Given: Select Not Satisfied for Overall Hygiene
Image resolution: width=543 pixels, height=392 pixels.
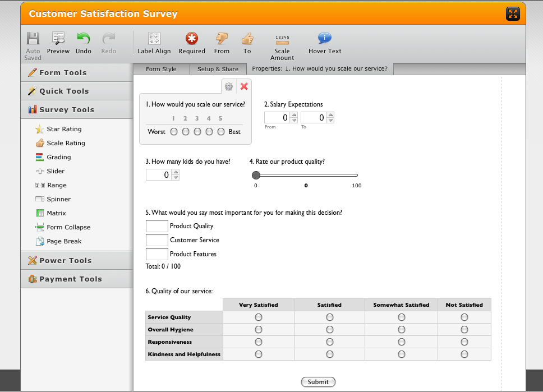Looking at the screenshot, I should (x=464, y=330).
